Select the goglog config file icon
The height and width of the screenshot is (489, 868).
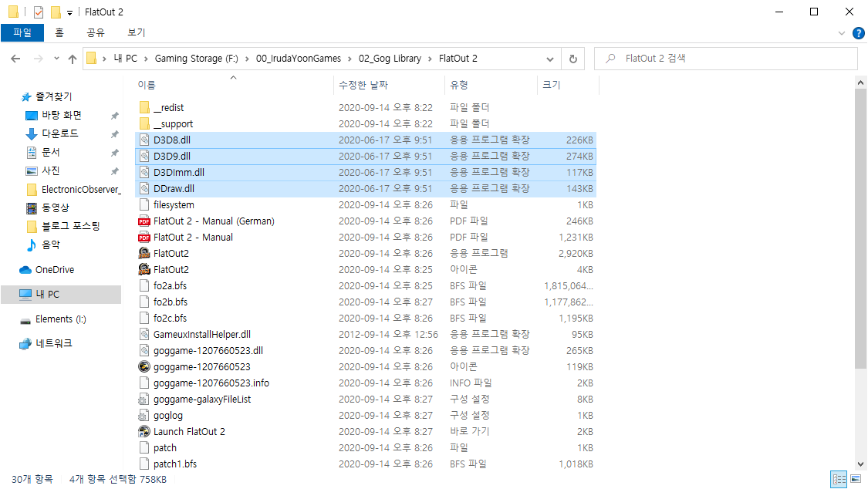(144, 416)
